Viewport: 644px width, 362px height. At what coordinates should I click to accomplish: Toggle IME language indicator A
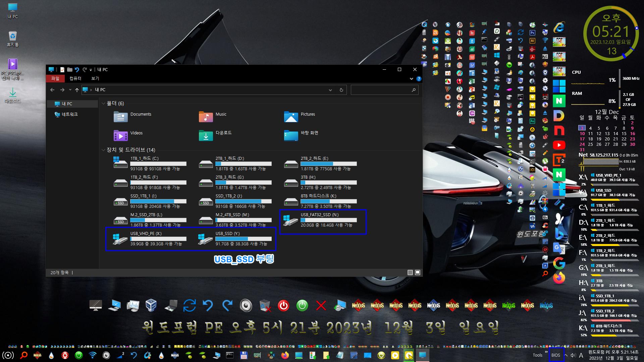pos(581,355)
